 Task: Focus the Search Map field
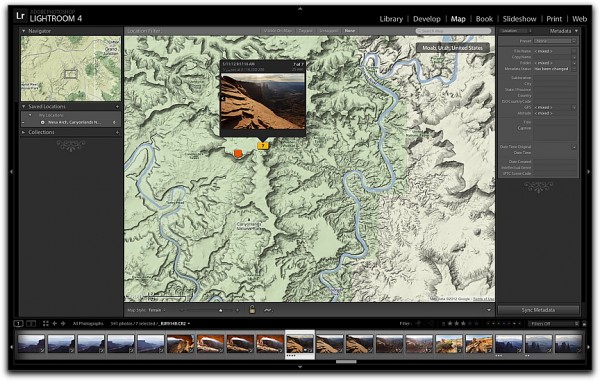[453, 31]
